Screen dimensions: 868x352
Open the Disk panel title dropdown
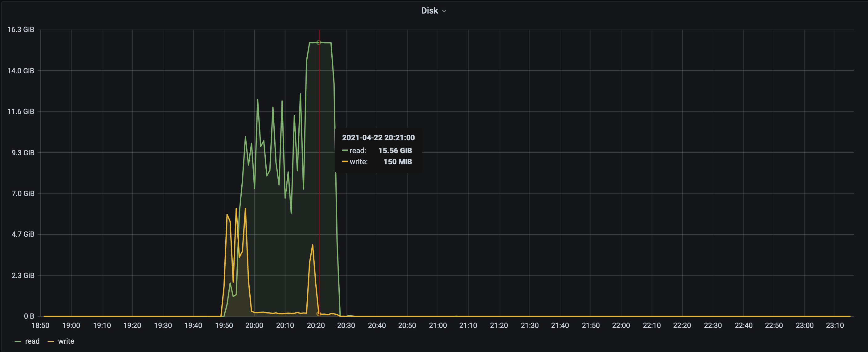[429, 11]
